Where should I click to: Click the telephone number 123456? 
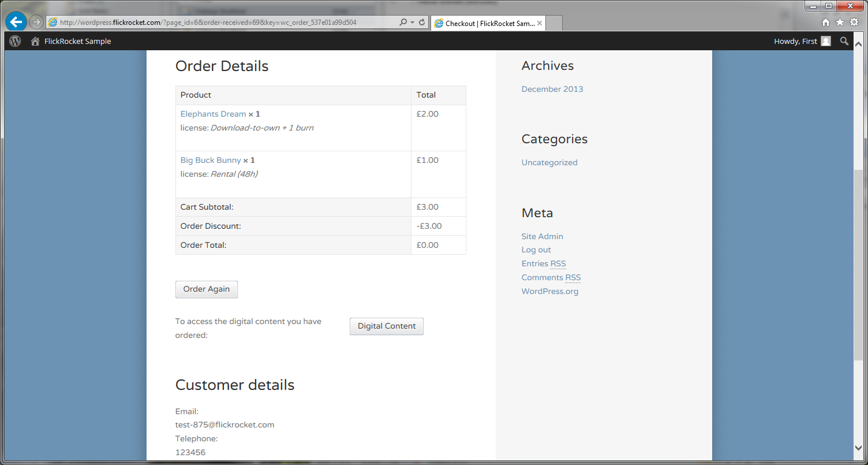(x=190, y=452)
